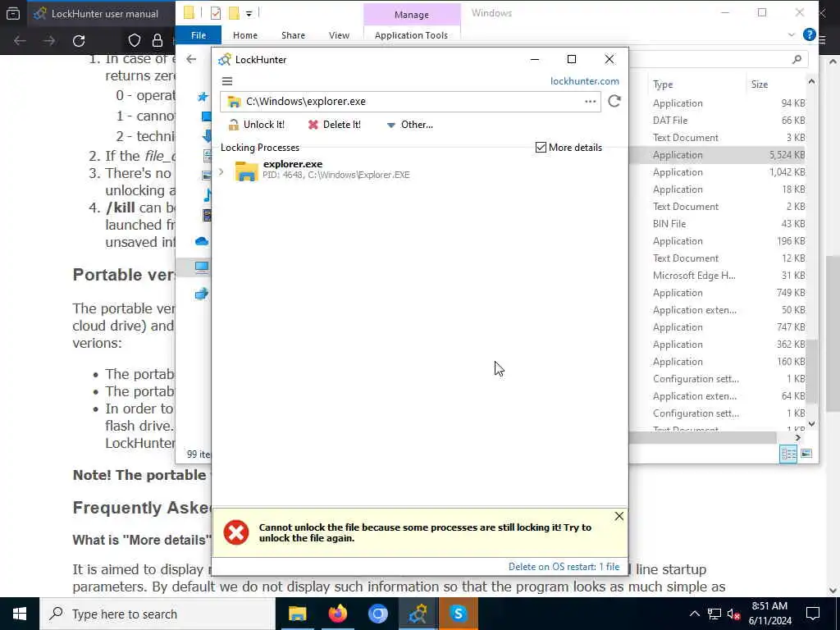
Task: Click the Unlock It! button
Action: click(x=257, y=125)
